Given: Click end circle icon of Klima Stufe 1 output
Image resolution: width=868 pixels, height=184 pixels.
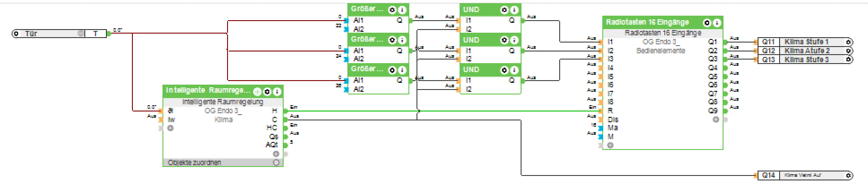Looking at the screenshot, I should pos(848,42).
